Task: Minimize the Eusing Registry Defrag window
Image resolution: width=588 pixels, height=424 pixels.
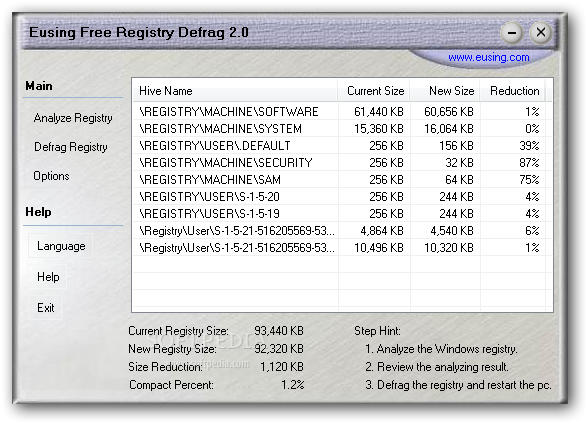Action: (512, 33)
